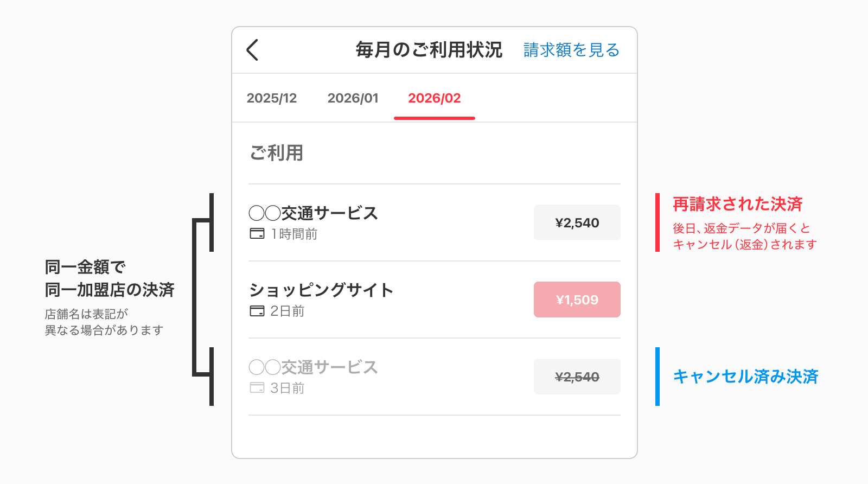Click the ご利用 section heading
Image resolution: width=868 pixels, height=484 pixels.
pyautogui.click(x=276, y=153)
